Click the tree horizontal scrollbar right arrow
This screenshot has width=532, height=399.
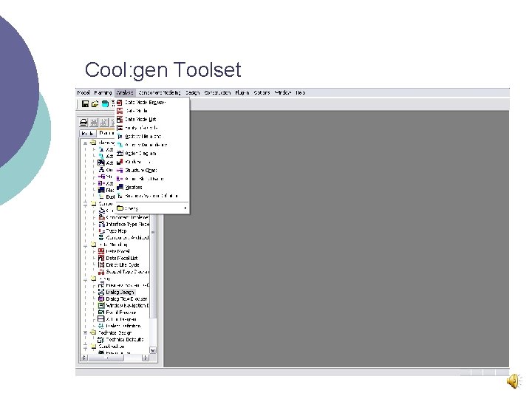(146, 358)
